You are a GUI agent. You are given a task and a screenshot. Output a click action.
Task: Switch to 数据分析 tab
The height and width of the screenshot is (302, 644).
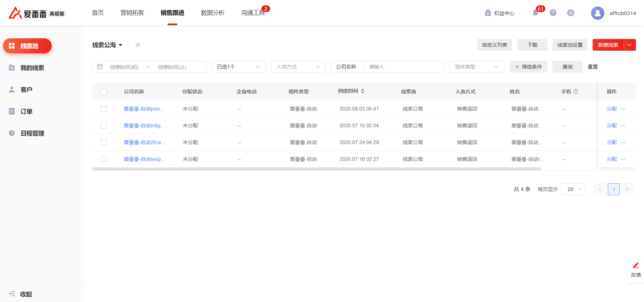point(213,13)
